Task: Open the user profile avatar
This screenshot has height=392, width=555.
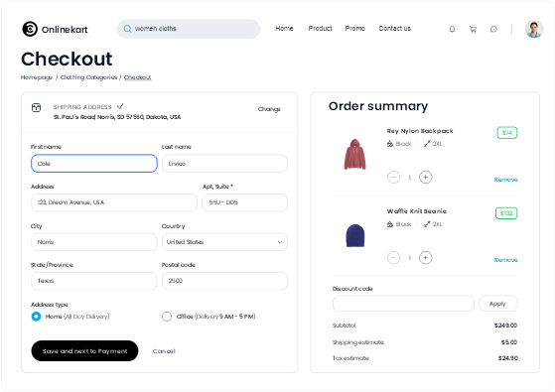Action: [534, 29]
